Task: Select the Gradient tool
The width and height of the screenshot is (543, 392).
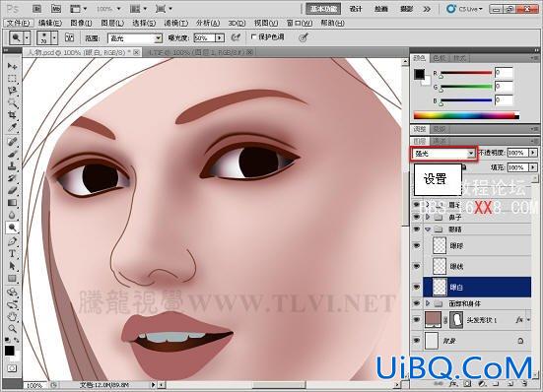Action: (12, 202)
